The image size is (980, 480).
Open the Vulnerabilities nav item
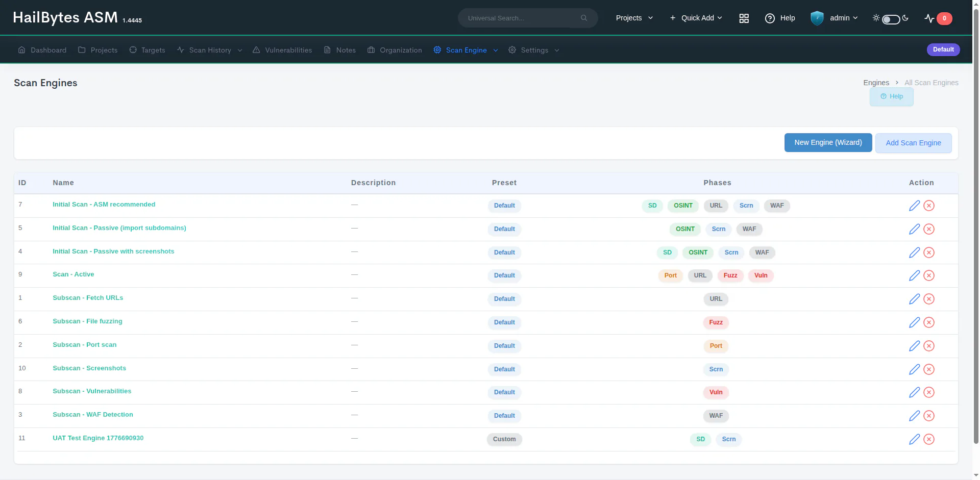click(282, 50)
